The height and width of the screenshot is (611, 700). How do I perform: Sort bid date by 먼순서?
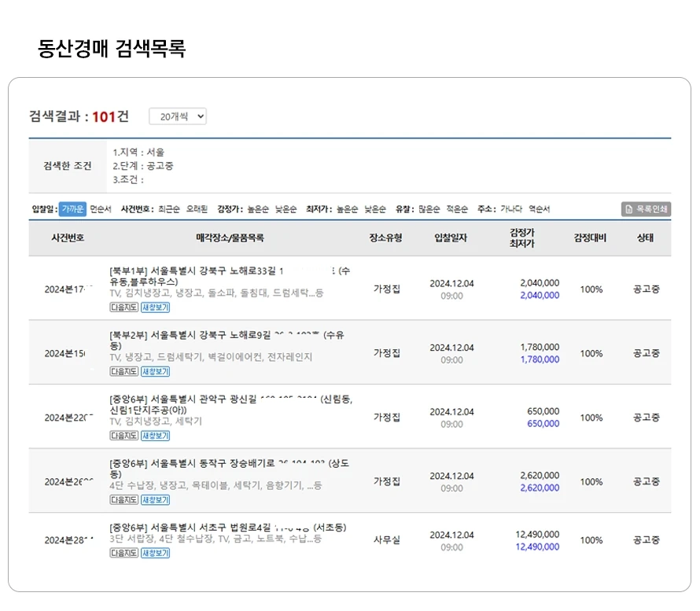(x=100, y=209)
